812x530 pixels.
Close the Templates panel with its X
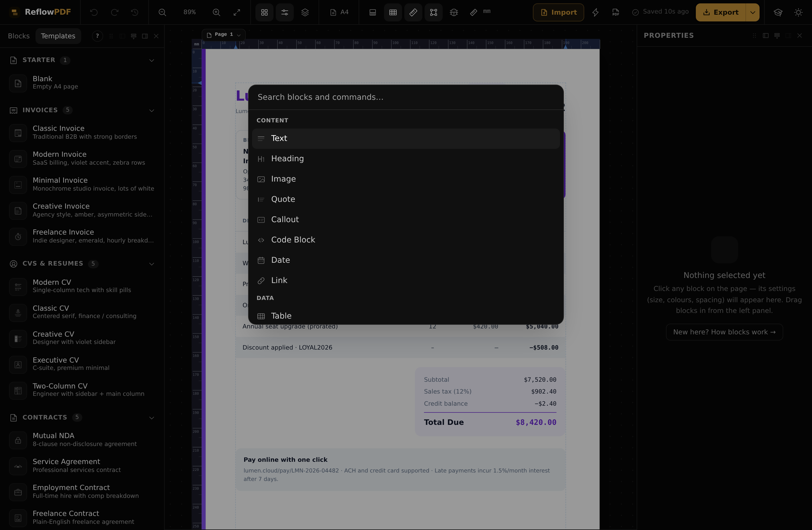(x=156, y=36)
